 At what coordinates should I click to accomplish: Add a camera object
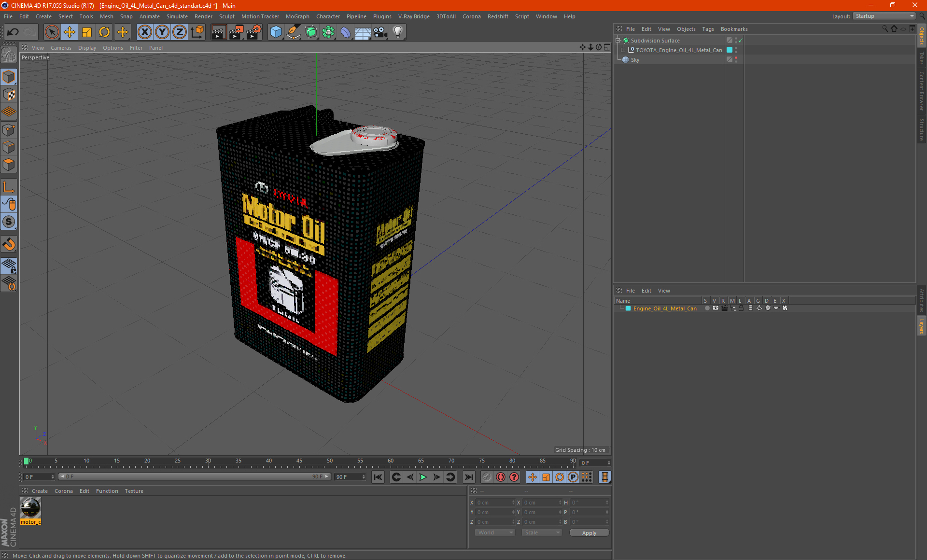click(380, 32)
